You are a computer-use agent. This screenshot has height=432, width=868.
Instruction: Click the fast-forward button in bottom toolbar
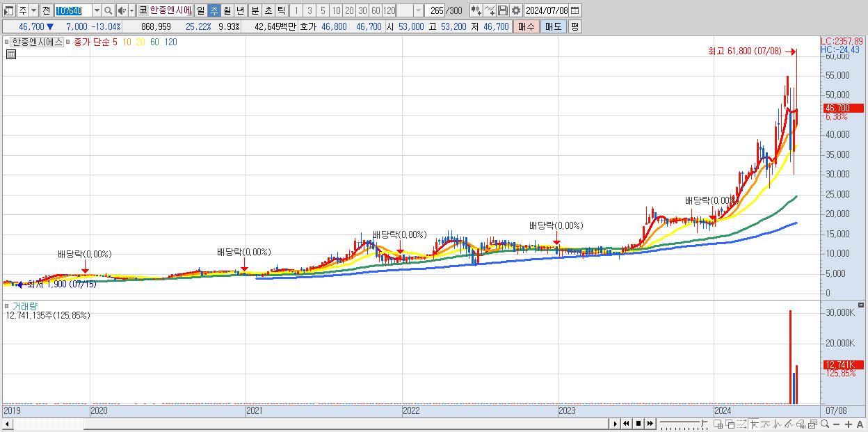[650, 424]
